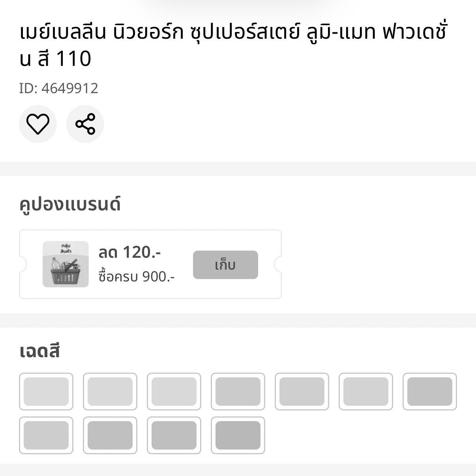The height and width of the screenshot is (476, 476).
Task: Pick the seventh shade swatch in top row
Action: pos(430,392)
